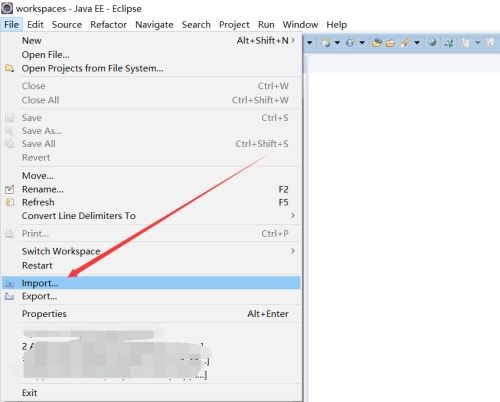Image resolution: width=500 pixels, height=402 pixels.
Task: Click the floppy disk icon beside Save
Action: 9,118
